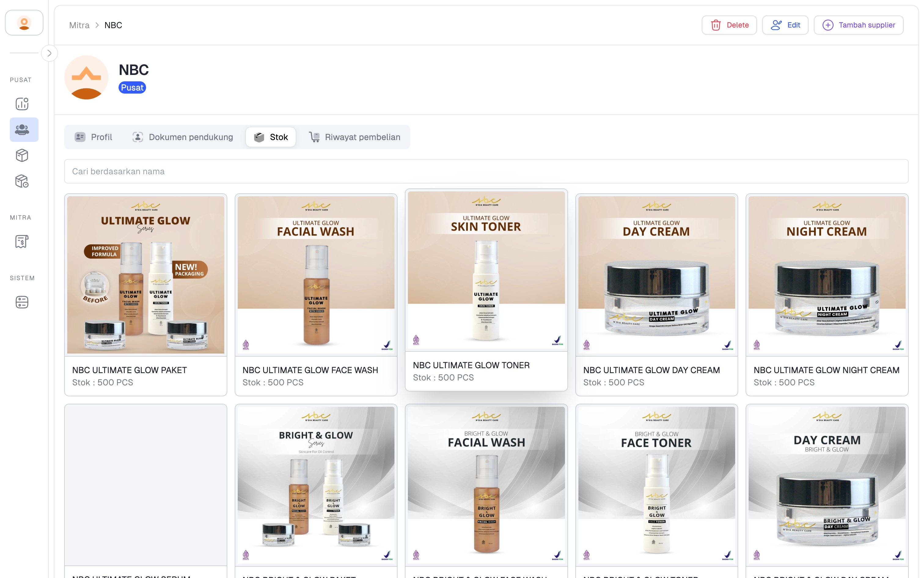The image size is (924, 578).
Task: Open Bright & Glow Face Toner image
Action: (656, 485)
